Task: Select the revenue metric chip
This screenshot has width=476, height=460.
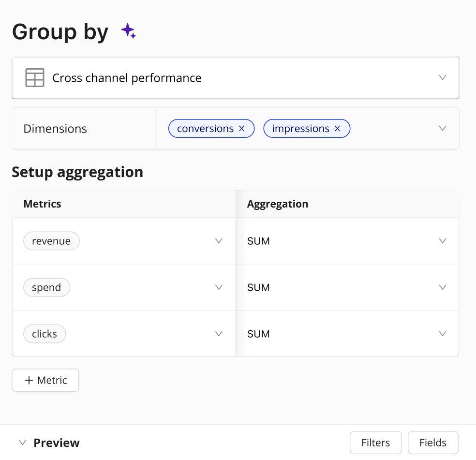Action: 51,241
